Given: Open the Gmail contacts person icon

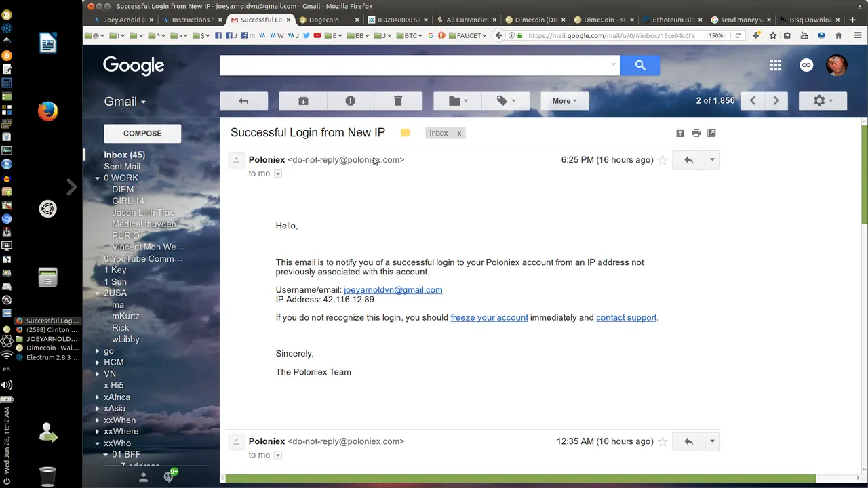Looking at the screenshot, I should [x=143, y=477].
